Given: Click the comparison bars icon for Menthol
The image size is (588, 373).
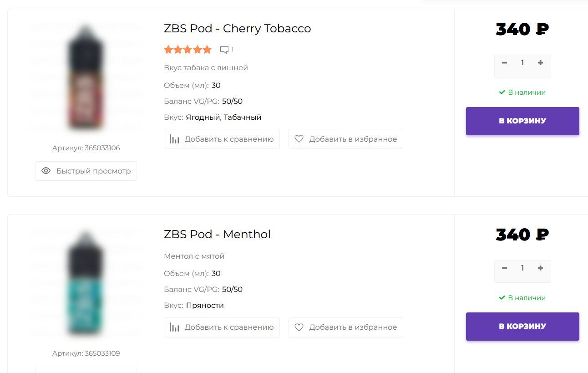Looking at the screenshot, I should click(x=174, y=327).
